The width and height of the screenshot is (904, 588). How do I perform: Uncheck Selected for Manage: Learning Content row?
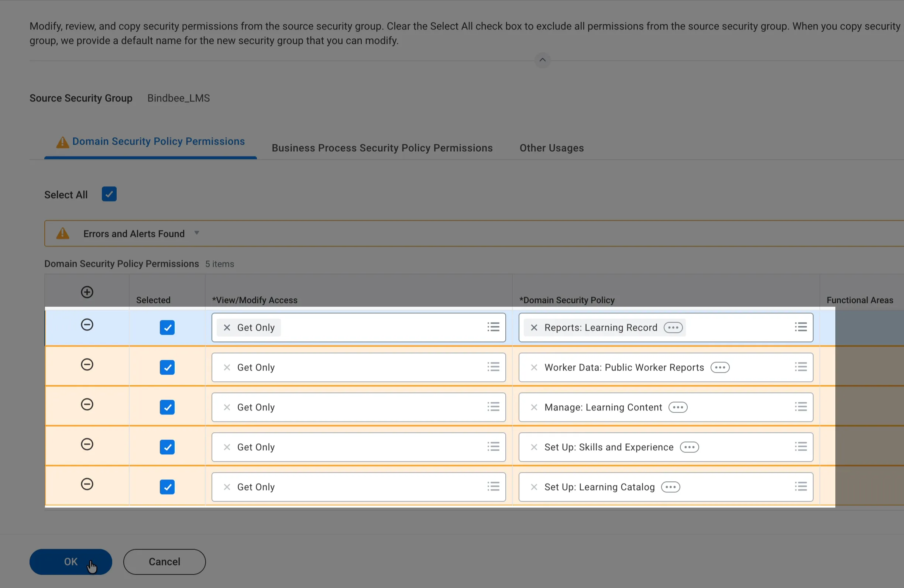tap(167, 407)
